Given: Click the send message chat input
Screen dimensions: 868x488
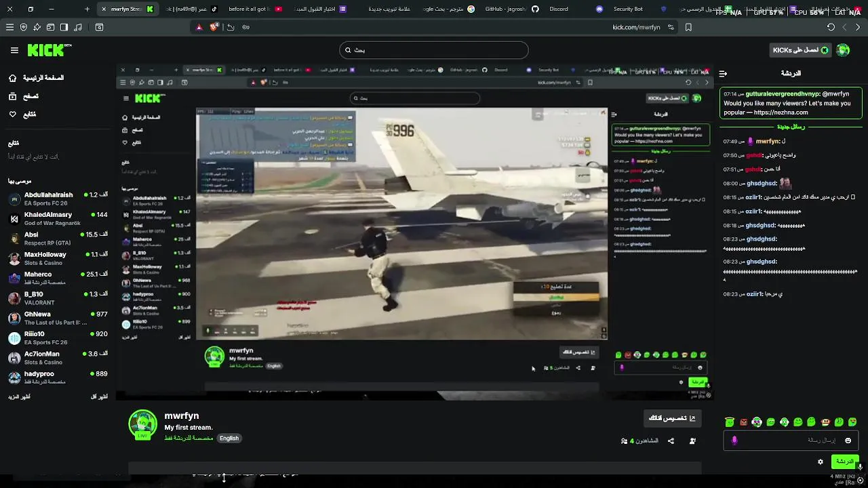Looking at the screenshot, I should 792,440.
